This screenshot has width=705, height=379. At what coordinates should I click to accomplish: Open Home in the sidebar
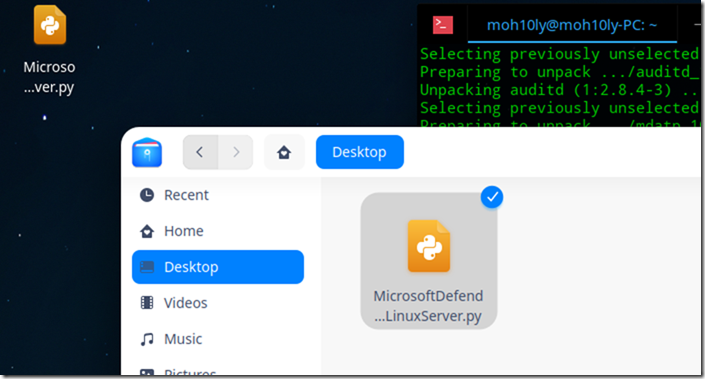218,231
